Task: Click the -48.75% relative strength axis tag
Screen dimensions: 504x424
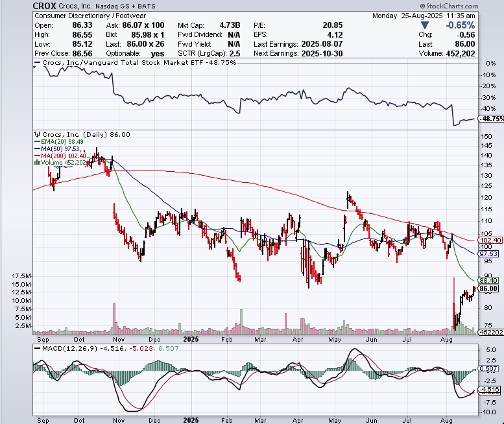Action: [x=490, y=119]
